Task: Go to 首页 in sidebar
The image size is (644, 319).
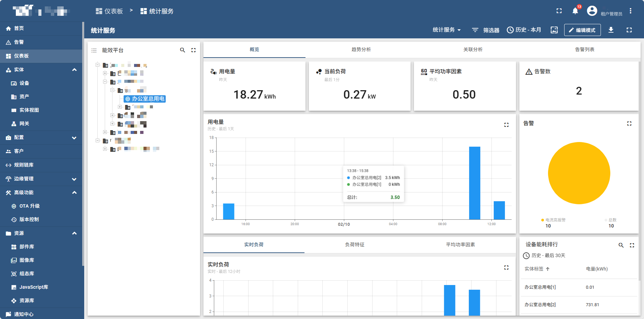Action: [41, 29]
